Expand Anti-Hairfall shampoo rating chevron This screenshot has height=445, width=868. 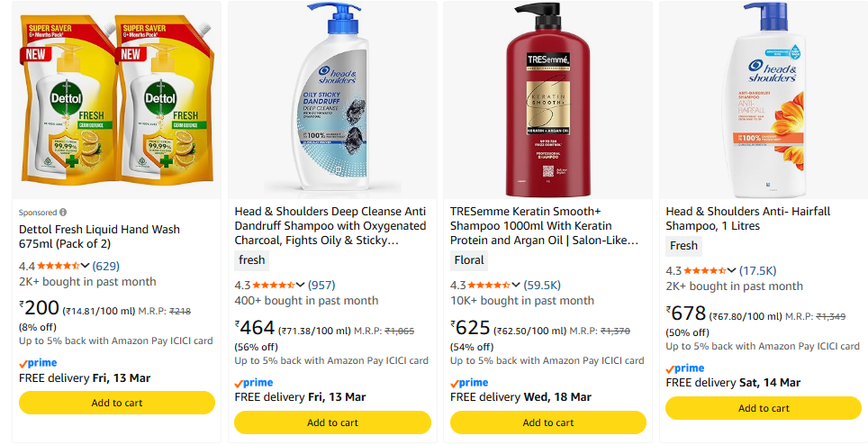(x=733, y=271)
